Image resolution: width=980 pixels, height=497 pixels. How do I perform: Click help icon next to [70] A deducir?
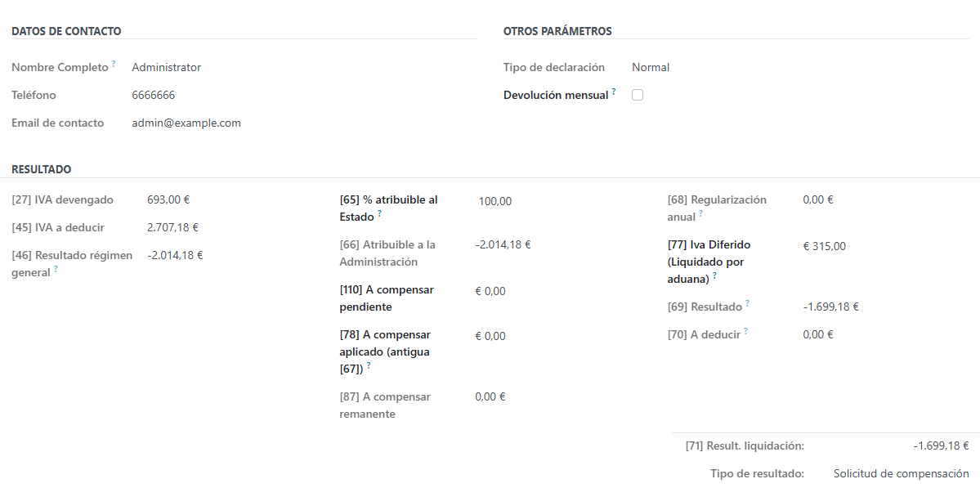[x=745, y=331]
